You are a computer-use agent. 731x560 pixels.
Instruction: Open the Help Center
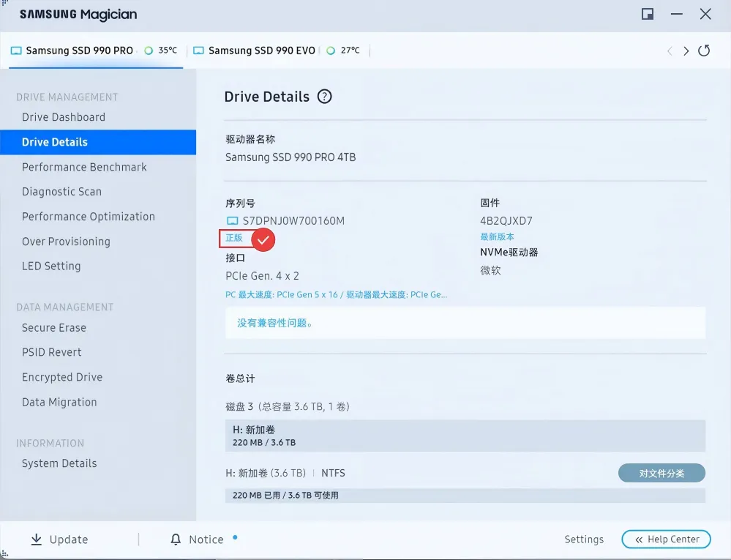point(666,540)
